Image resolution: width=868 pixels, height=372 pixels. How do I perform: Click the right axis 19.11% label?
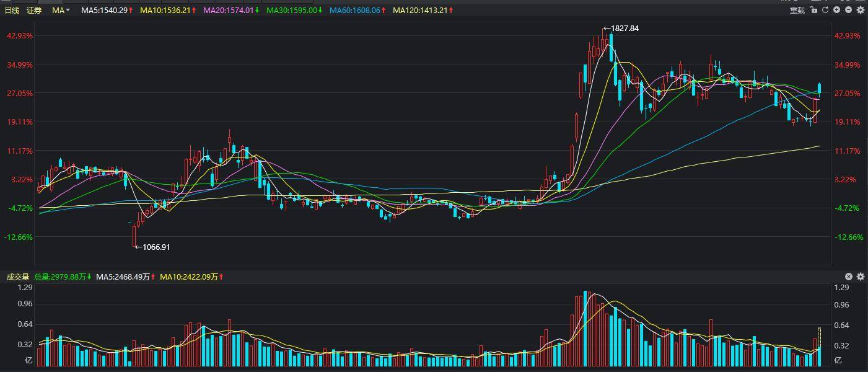848,122
